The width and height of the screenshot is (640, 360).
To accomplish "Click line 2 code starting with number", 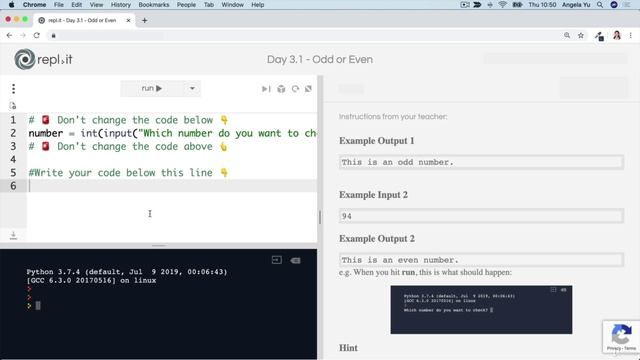I will 172,133.
